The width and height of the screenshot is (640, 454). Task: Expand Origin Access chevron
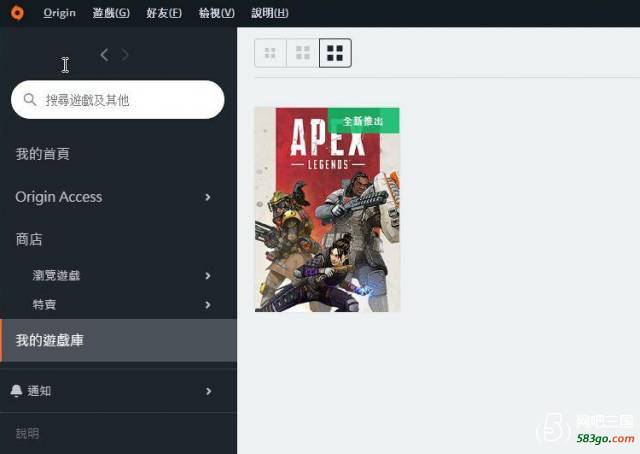[x=208, y=197]
